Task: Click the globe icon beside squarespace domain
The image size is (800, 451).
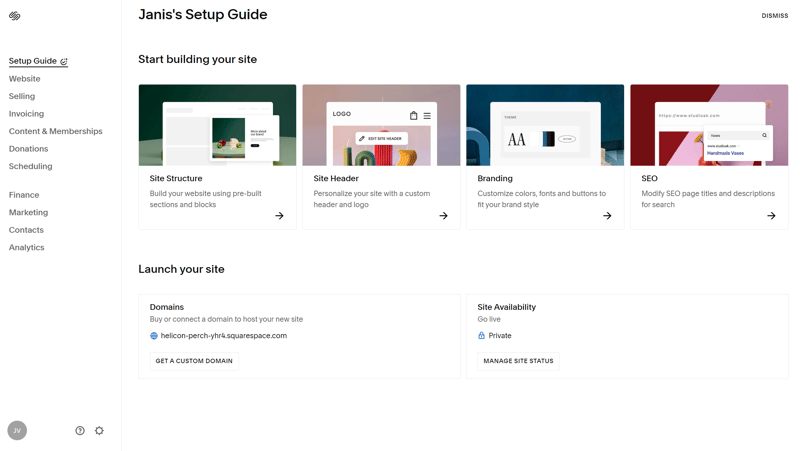Action: (154, 336)
